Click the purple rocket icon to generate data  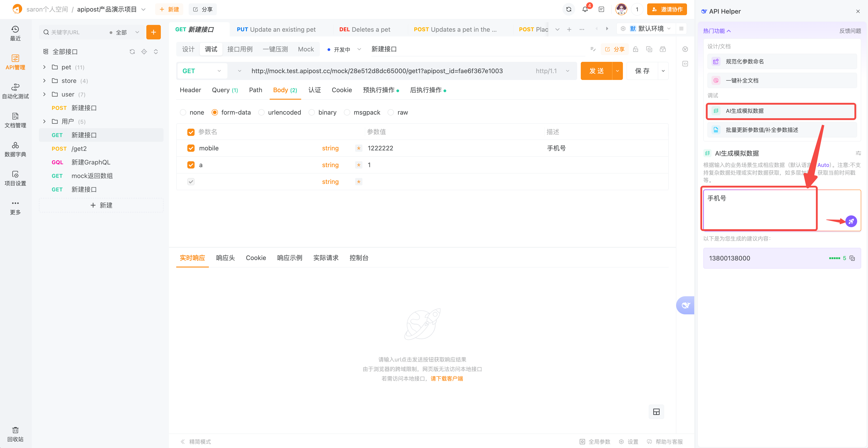pyautogui.click(x=851, y=221)
